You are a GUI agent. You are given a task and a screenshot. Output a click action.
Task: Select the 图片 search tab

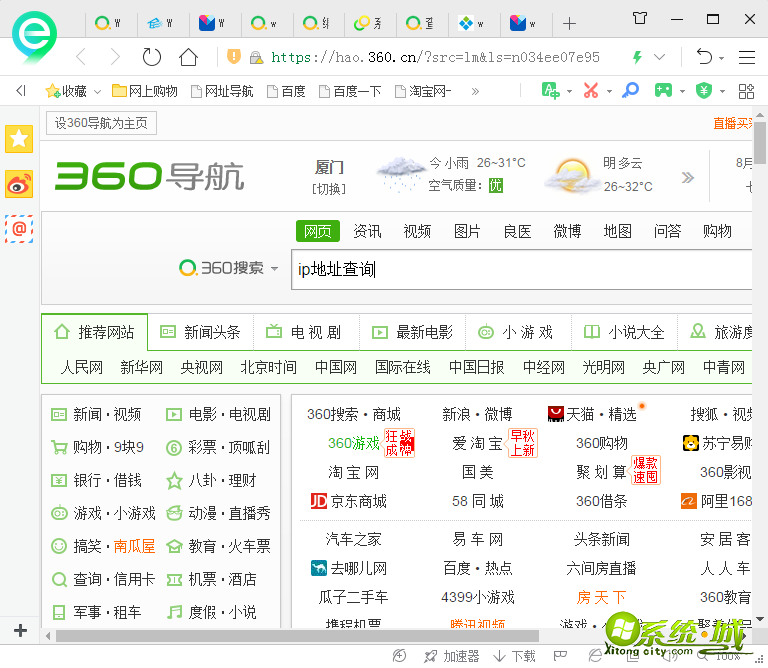(x=467, y=231)
